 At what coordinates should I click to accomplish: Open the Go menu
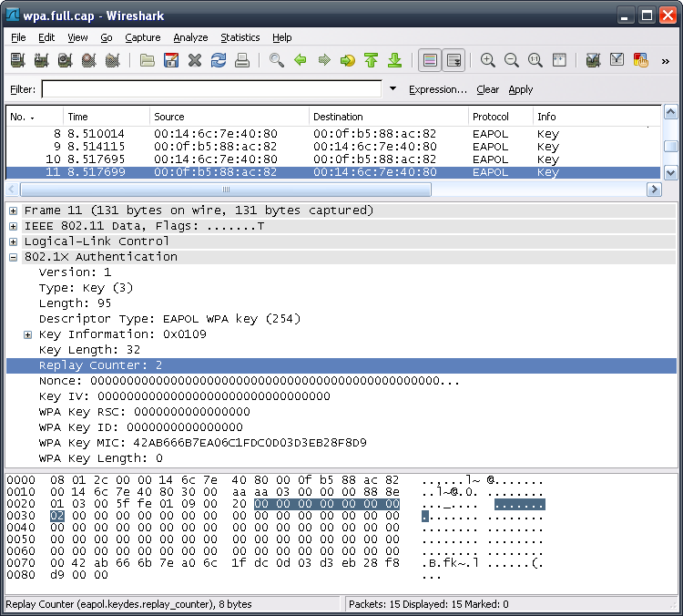(x=107, y=37)
